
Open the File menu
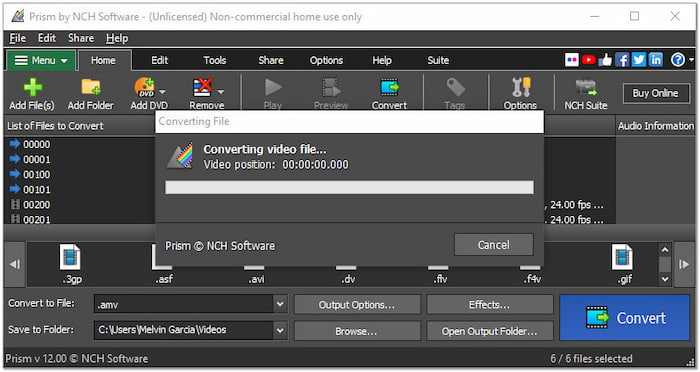point(17,38)
